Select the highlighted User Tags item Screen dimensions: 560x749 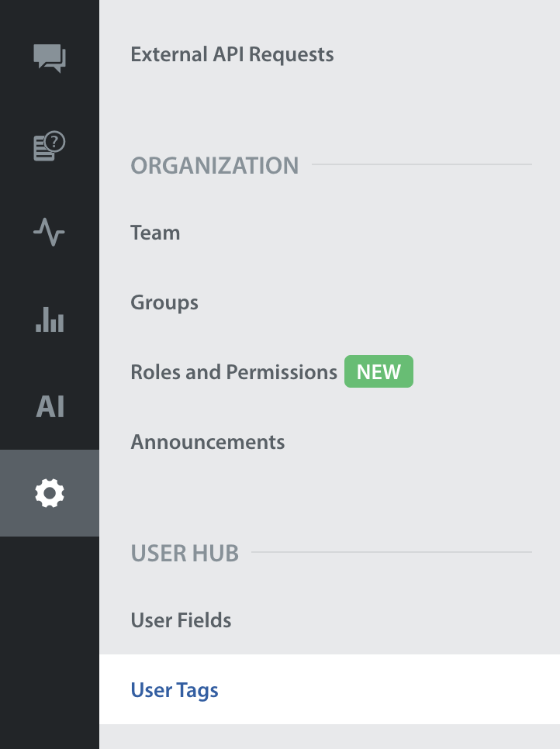175,690
